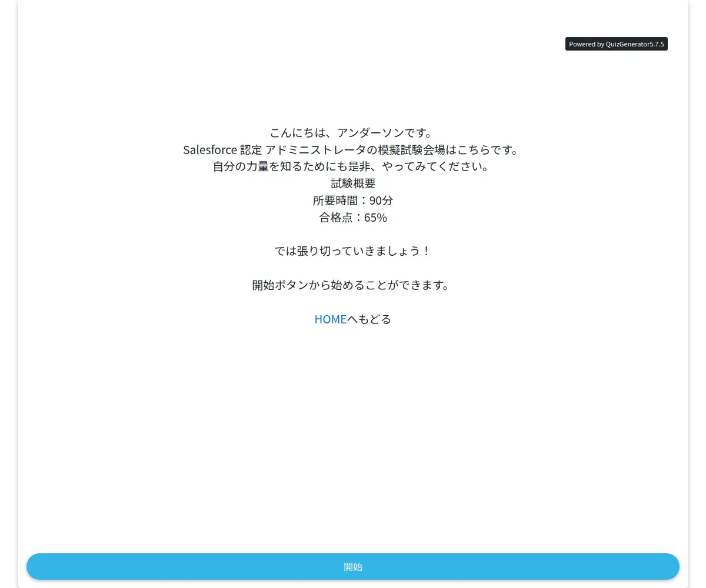
Task: Click the 合格点:65% line
Action: coord(353,218)
